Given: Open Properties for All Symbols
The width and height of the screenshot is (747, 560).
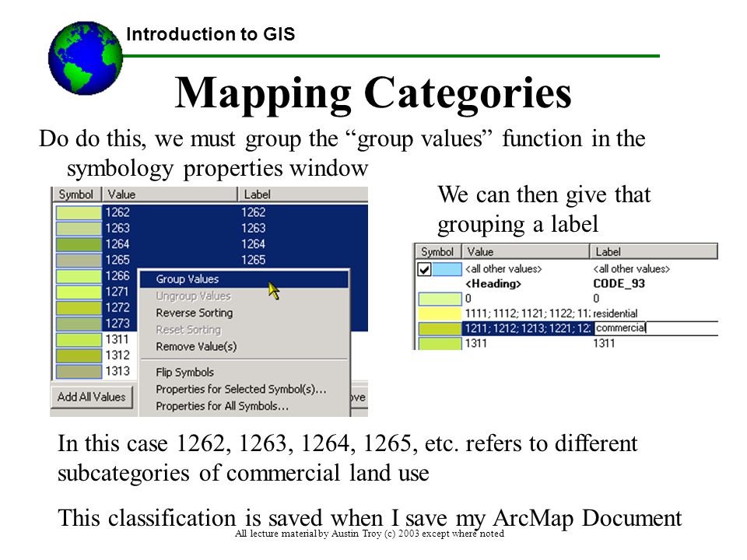Looking at the screenshot, I should 222,406.
